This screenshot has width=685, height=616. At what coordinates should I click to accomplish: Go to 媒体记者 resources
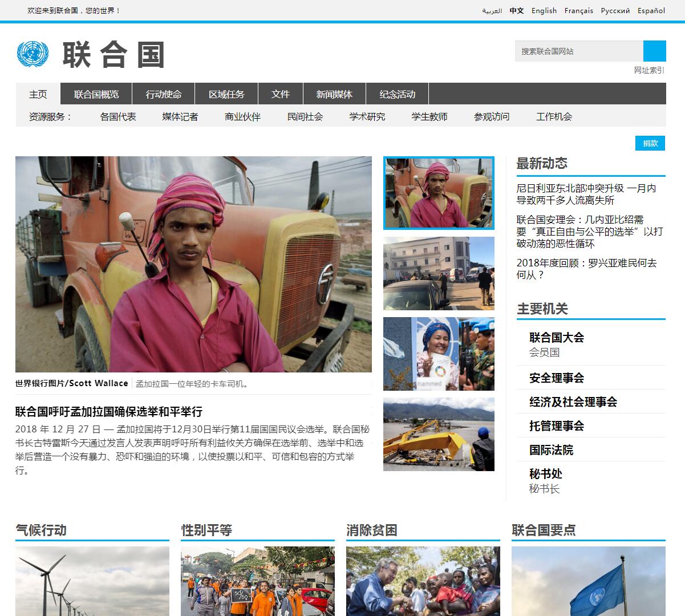180,116
